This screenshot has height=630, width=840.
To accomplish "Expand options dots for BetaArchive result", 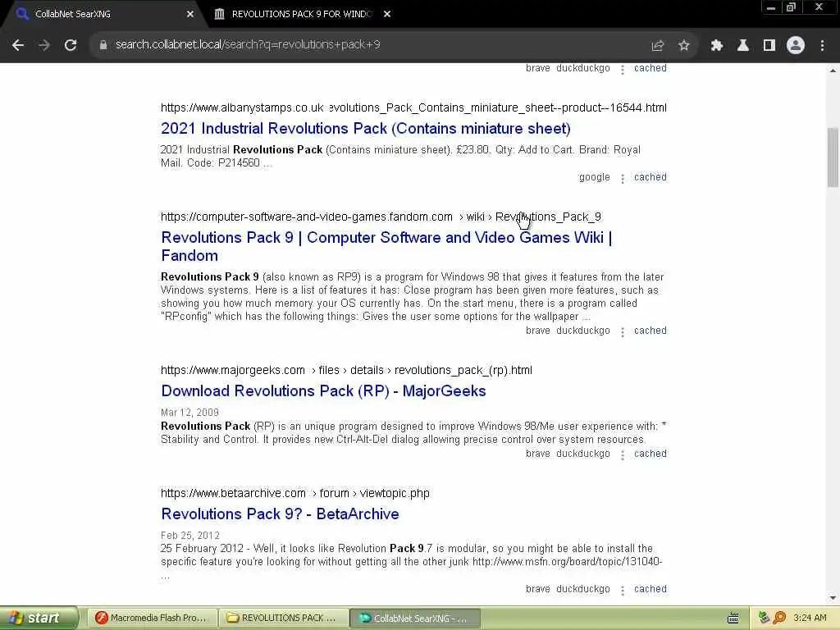I will [x=623, y=591].
